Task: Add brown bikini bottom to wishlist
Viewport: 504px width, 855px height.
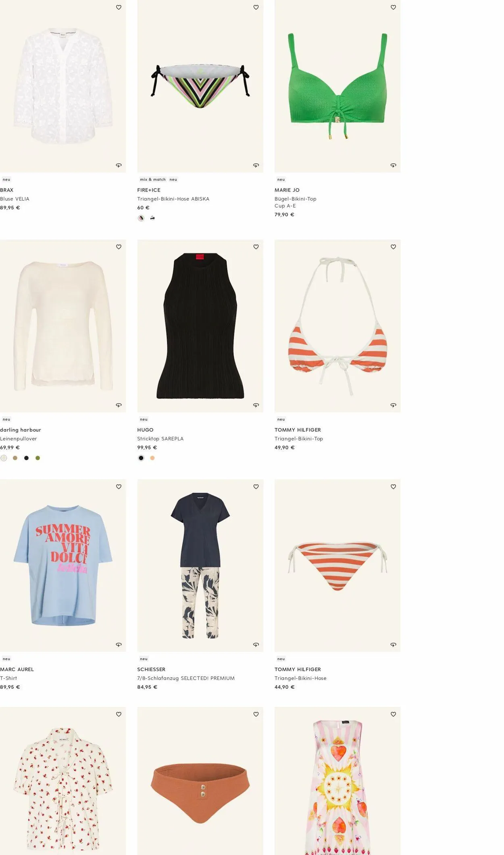Action: pyautogui.click(x=256, y=714)
